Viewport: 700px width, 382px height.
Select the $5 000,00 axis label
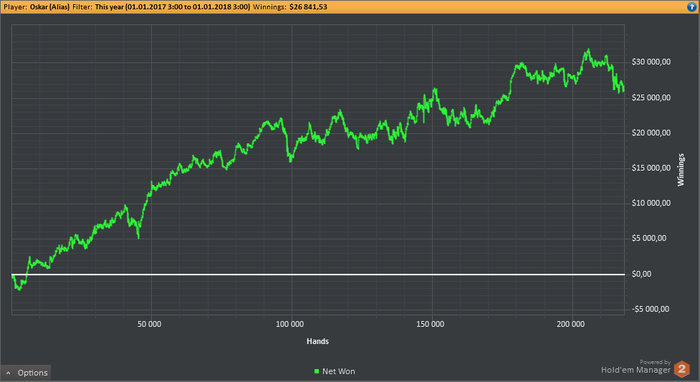click(x=649, y=238)
